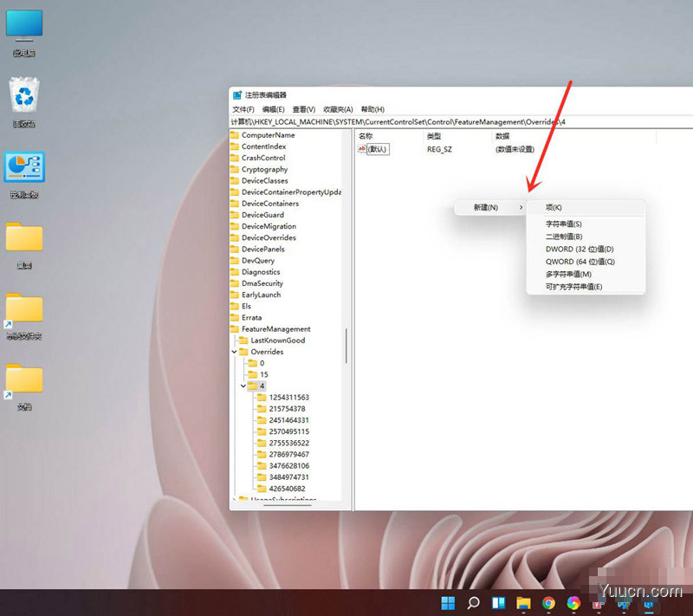Select subkey 215754378
The width and height of the screenshot is (693, 616).
coord(287,409)
